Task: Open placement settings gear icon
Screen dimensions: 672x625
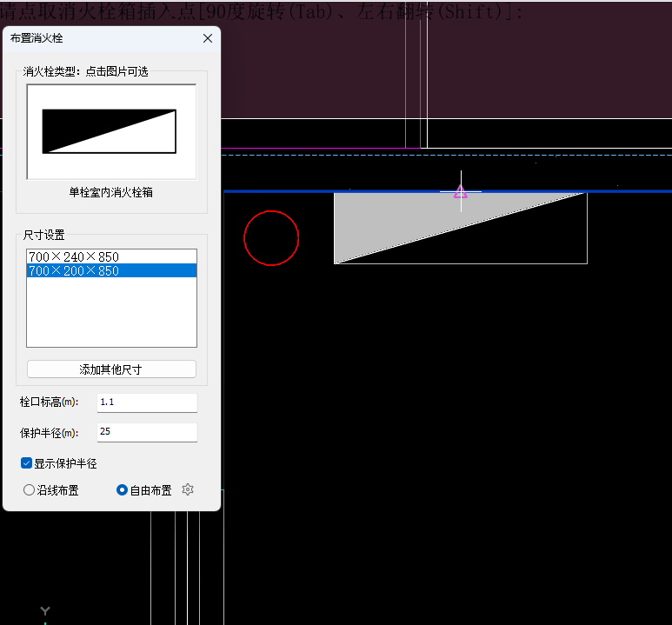Action: click(x=188, y=490)
